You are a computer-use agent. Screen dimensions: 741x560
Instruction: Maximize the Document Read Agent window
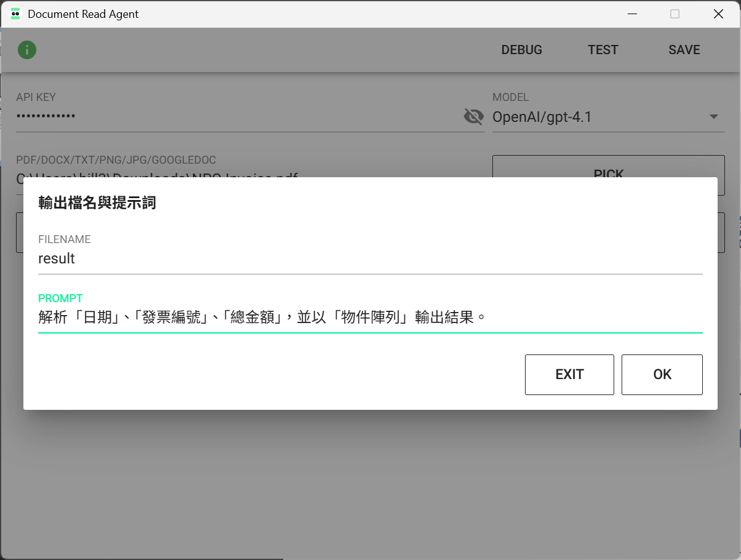point(675,14)
